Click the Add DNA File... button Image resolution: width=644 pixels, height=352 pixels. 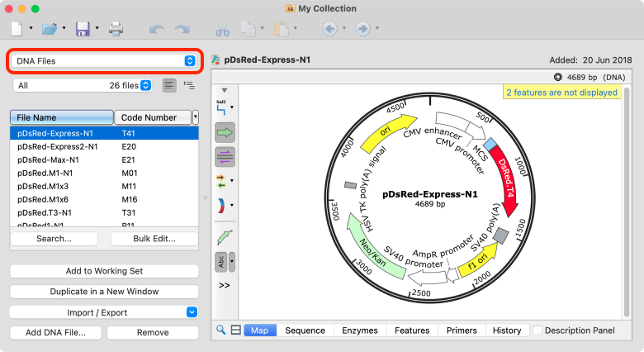click(56, 333)
